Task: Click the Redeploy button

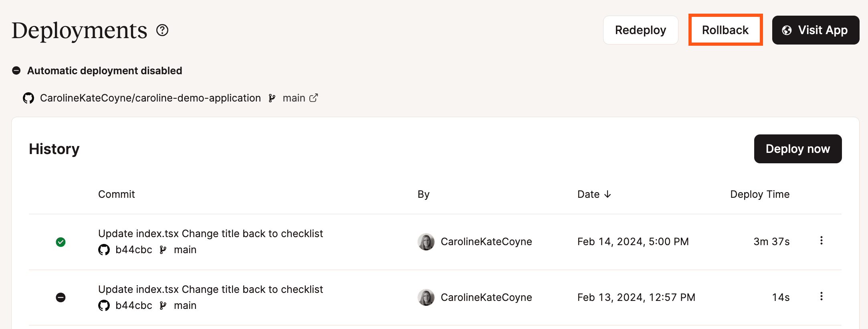Action: 640,30
